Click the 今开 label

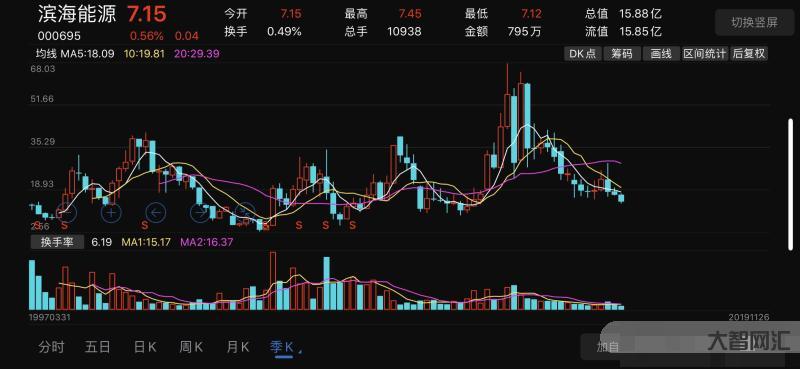tap(236, 14)
